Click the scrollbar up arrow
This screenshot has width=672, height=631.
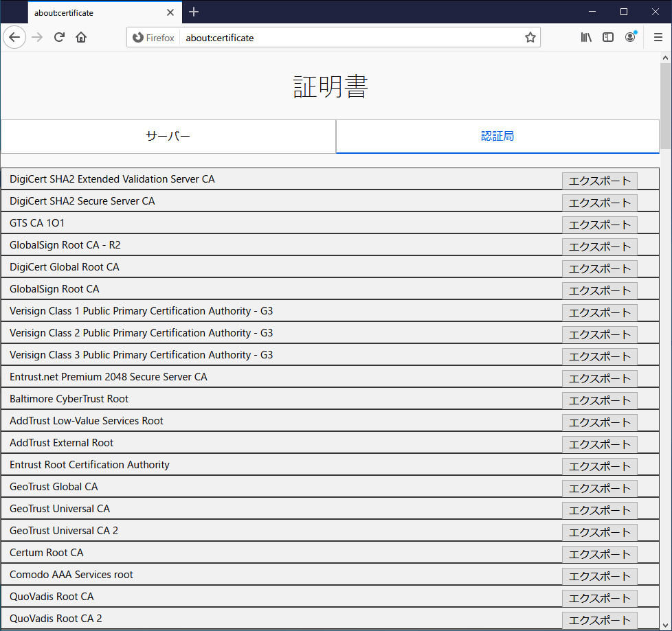(x=665, y=58)
